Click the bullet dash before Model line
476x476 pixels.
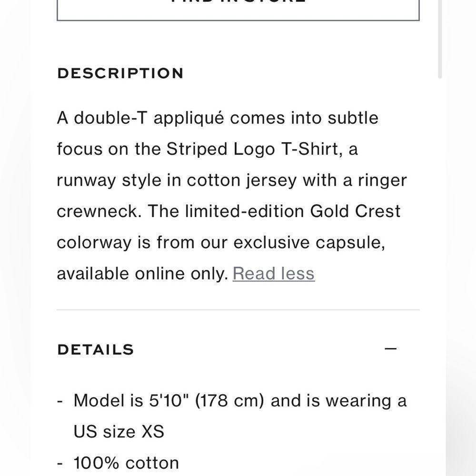tap(60, 401)
